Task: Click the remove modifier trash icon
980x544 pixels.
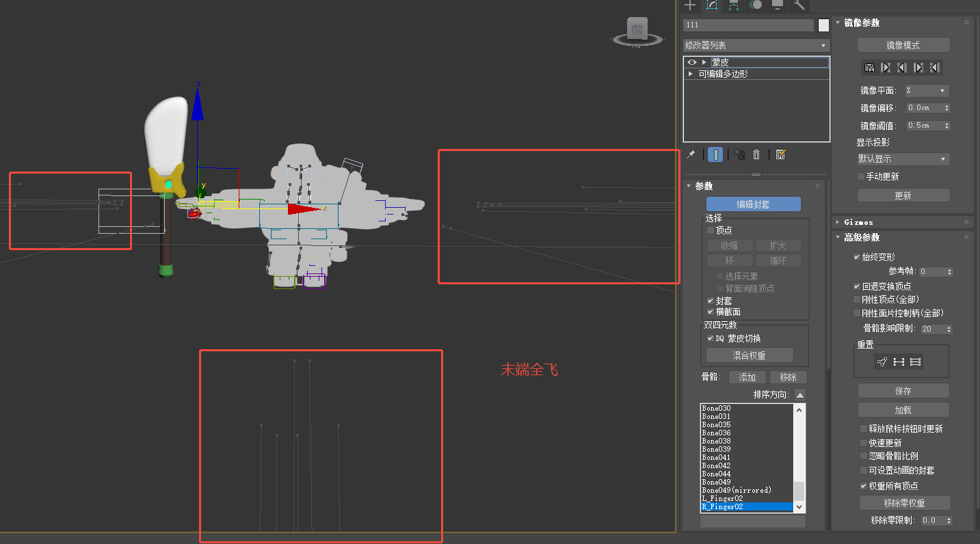Action: click(756, 155)
